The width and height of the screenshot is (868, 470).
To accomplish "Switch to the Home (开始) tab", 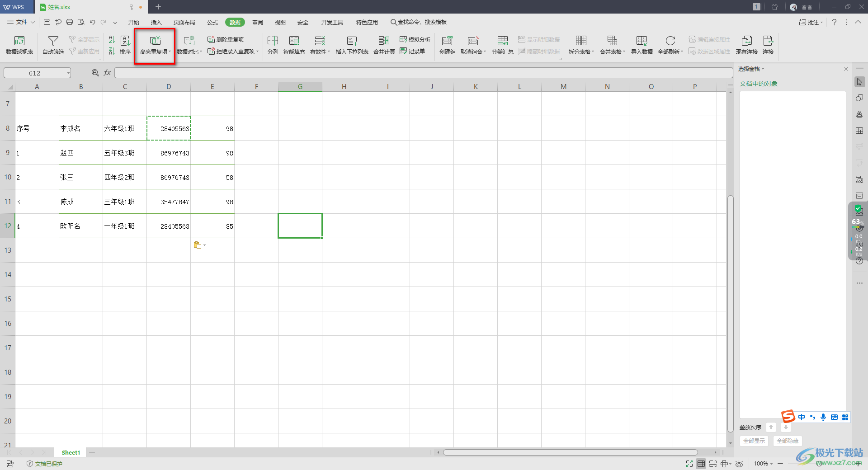I will [134, 22].
